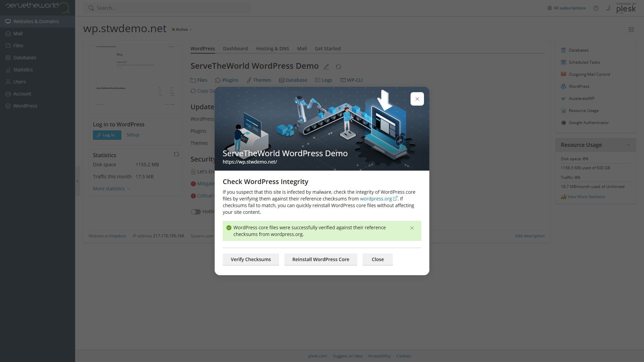Click the Close button in dialog
Screen dimensions: 644x362
pos(378,259)
